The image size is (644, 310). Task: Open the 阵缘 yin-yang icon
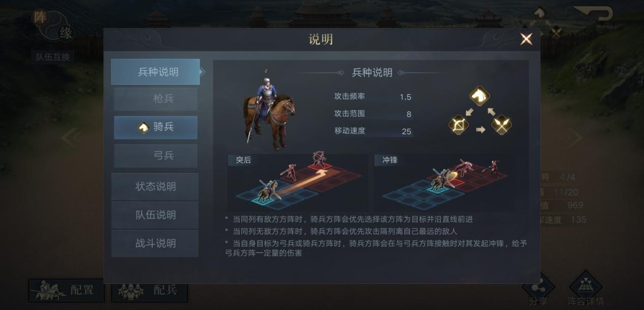click(53, 25)
